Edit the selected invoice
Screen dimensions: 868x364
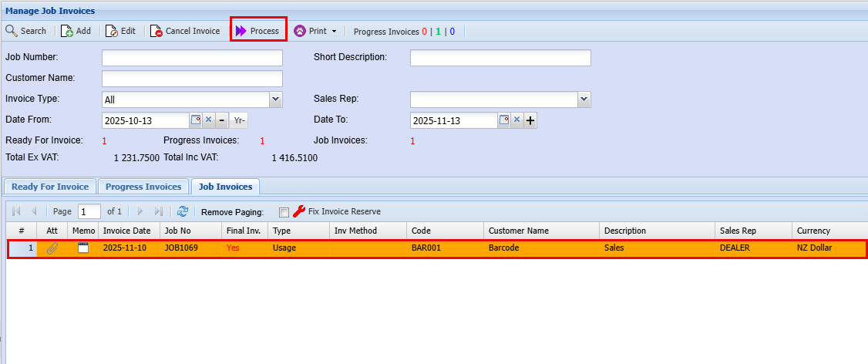pos(121,31)
